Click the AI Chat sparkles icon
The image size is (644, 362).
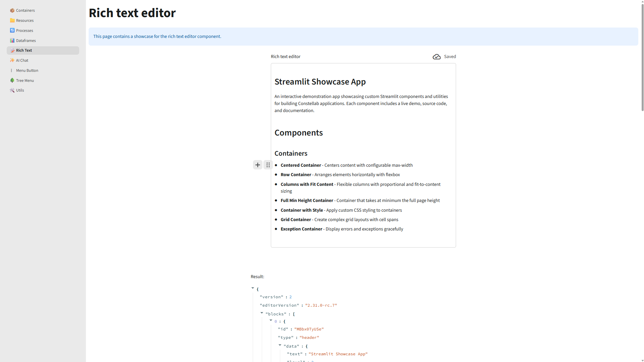[12, 60]
